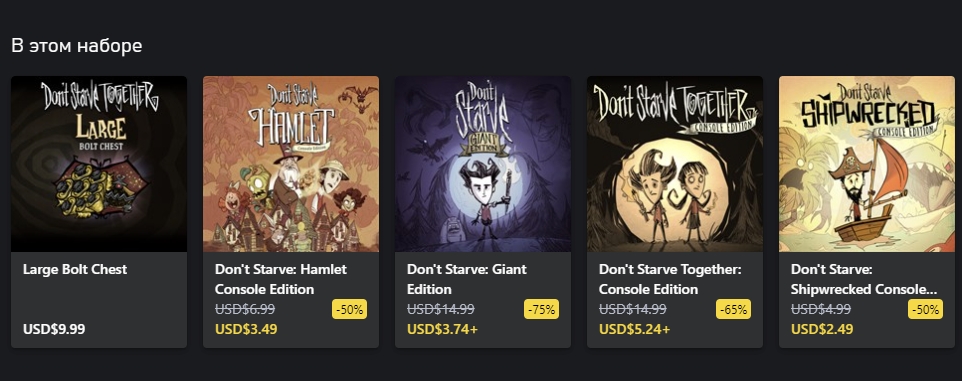This screenshot has height=381, width=962.
Task: Click the USD$3.49 discounted price
Action: (246, 329)
